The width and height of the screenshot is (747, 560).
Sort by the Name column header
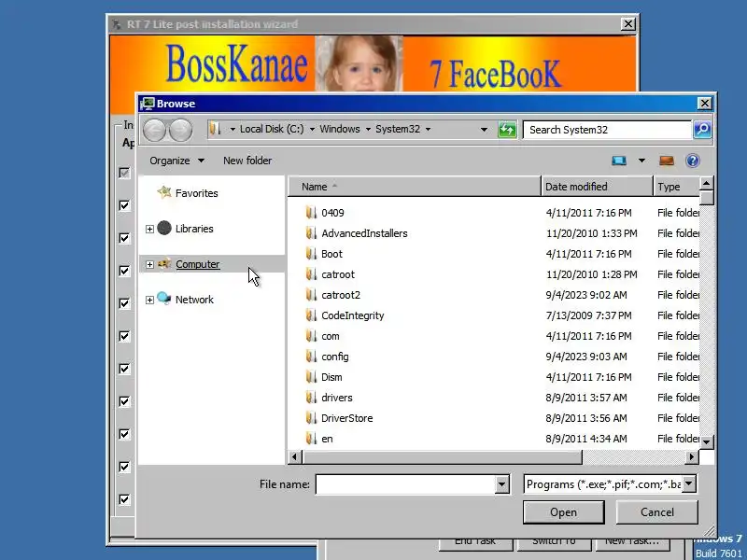point(415,187)
